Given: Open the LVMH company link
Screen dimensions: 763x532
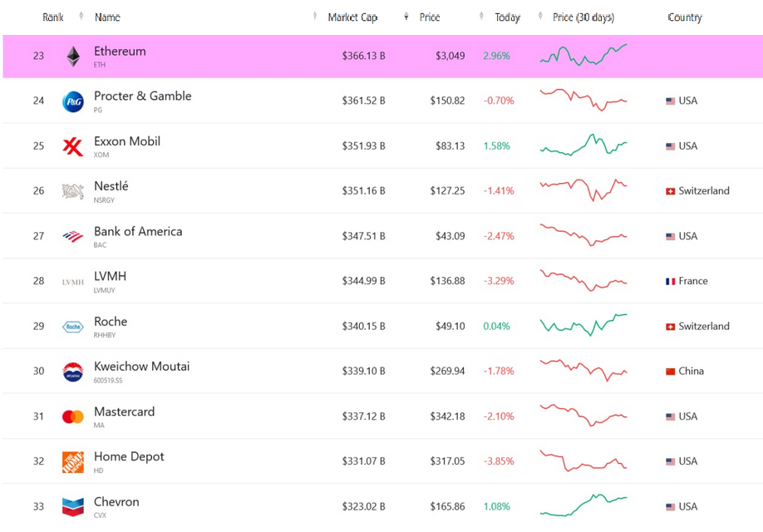Looking at the screenshot, I should click(x=111, y=276).
